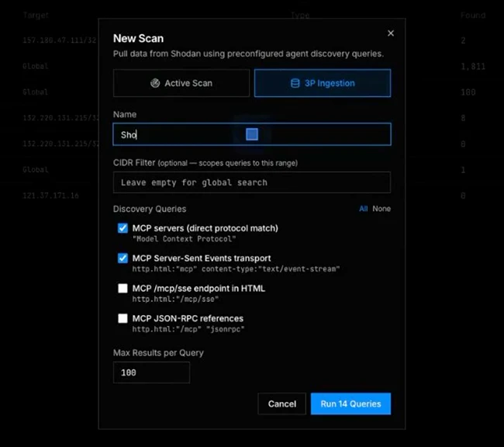Click the Max Results per Query field
Image resolution: width=504 pixels, height=447 pixels.
151,372
